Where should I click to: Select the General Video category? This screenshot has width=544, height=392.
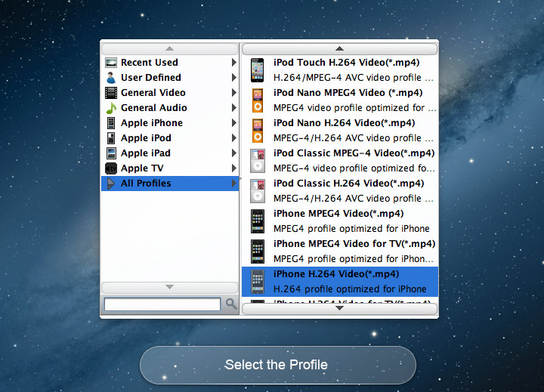(x=170, y=93)
